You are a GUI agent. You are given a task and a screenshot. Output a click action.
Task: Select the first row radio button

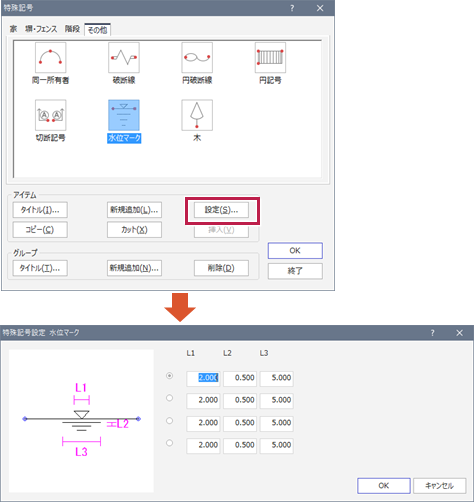click(169, 376)
